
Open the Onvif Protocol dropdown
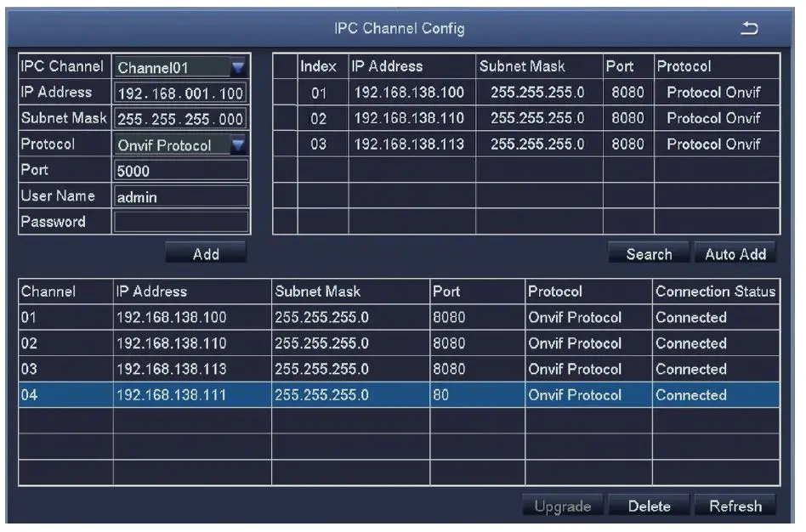[x=240, y=144]
